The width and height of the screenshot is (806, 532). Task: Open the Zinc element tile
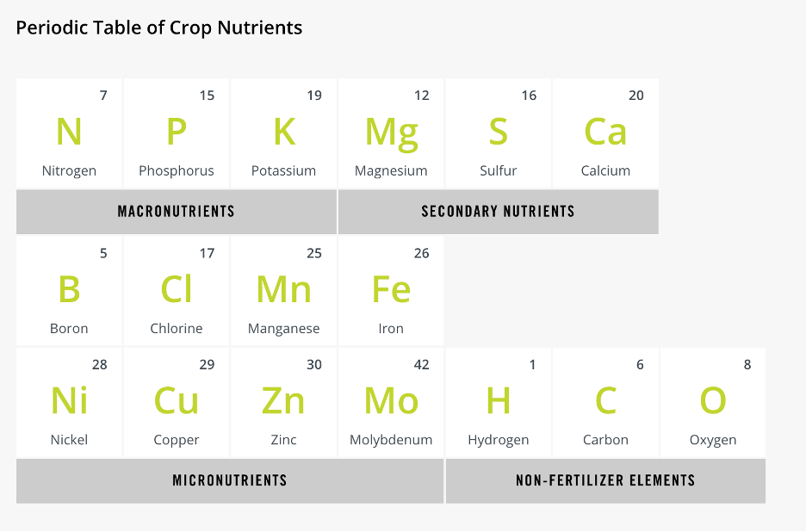pyautogui.click(x=283, y=402)
